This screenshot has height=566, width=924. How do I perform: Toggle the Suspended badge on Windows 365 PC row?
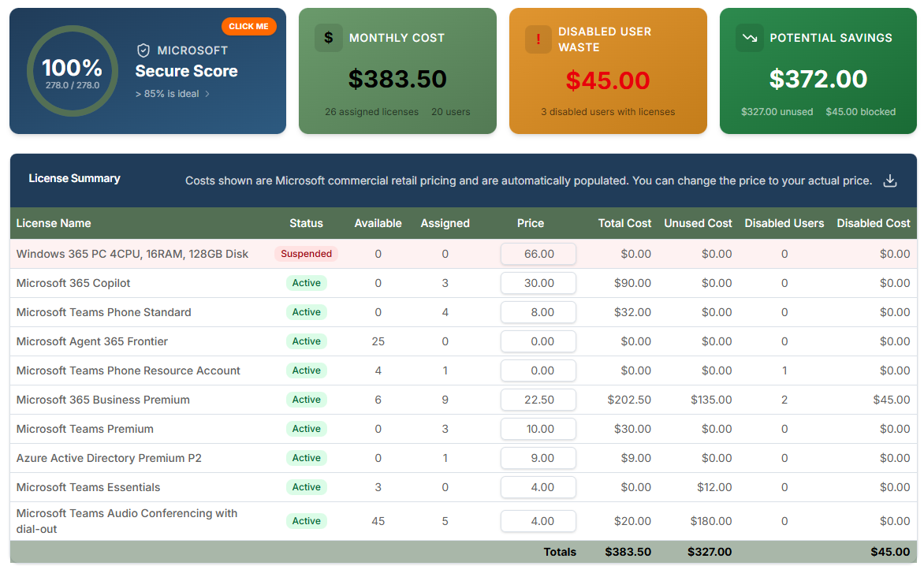(x=307, y=254)
